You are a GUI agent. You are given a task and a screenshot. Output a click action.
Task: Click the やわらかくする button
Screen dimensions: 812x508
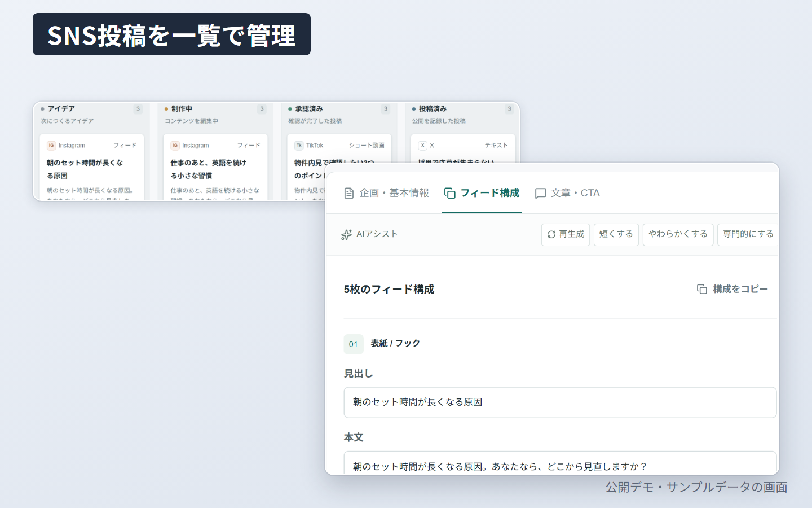[x=678, y=234]
